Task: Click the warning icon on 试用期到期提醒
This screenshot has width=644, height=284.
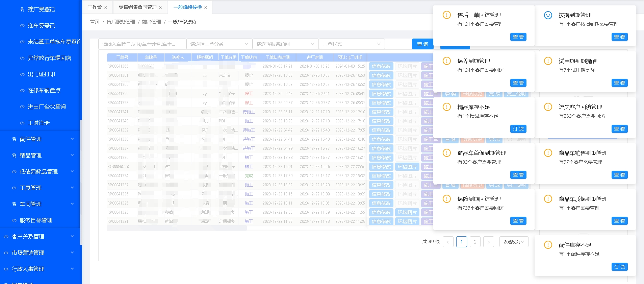Action: tap(548, 61)
